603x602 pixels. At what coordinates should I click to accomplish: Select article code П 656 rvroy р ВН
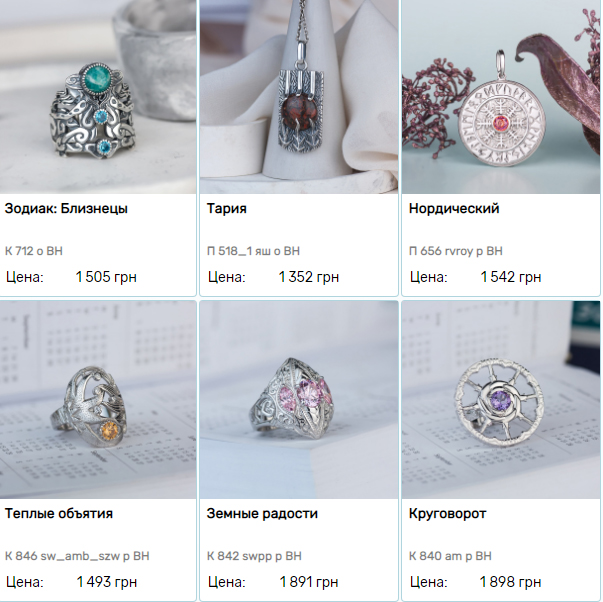(456, 251)
